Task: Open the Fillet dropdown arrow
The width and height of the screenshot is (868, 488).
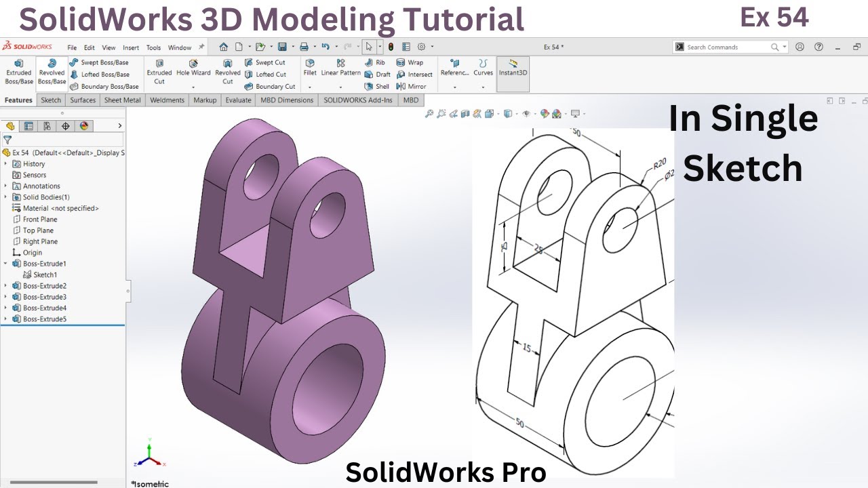Action: click(310, 87)
